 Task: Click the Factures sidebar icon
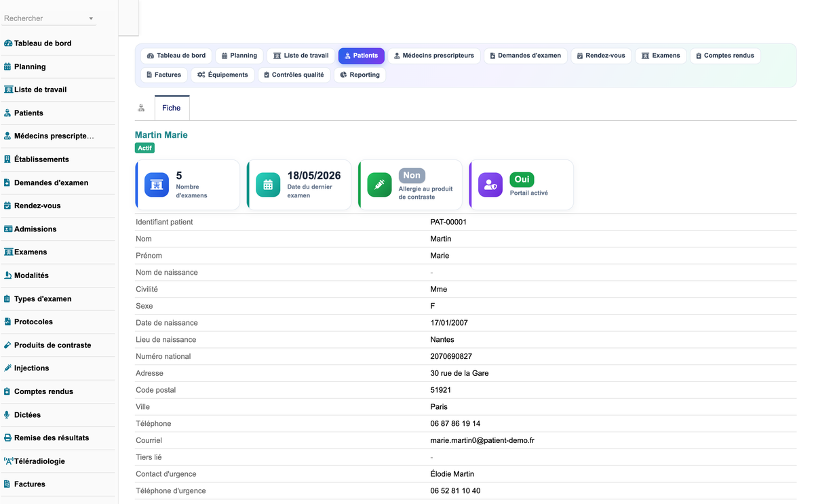tap(7, 484)
